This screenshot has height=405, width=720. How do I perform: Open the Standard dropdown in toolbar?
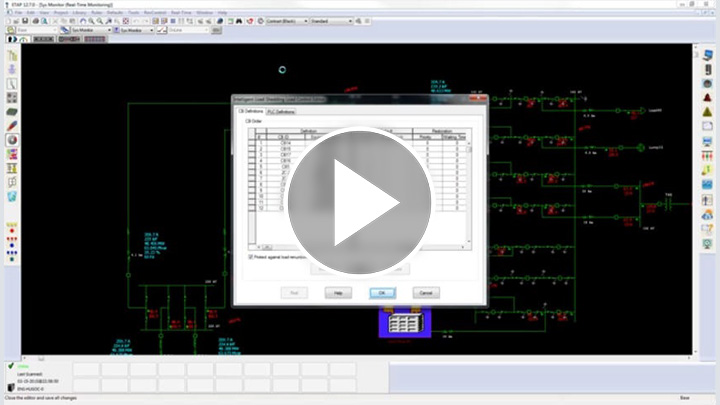(x=331, y=21)
